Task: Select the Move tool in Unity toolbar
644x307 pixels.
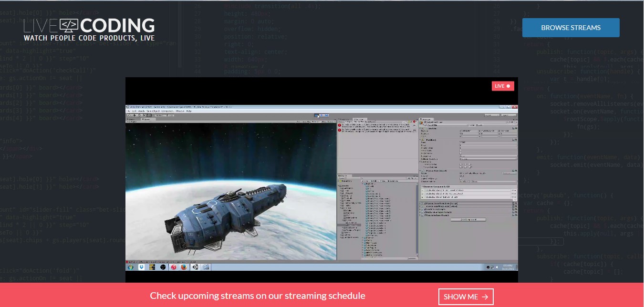Action: pos(135,115)
